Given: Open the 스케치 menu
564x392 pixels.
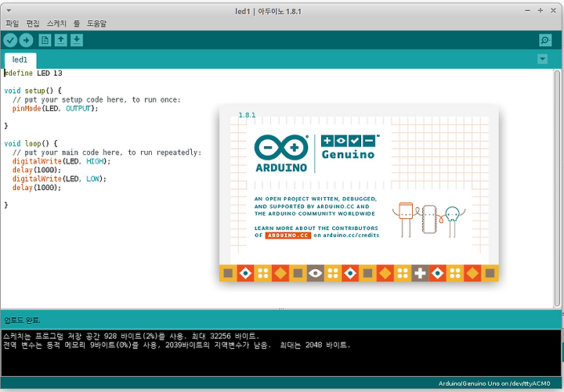Looking at the screenshot, I should [56, 23].
